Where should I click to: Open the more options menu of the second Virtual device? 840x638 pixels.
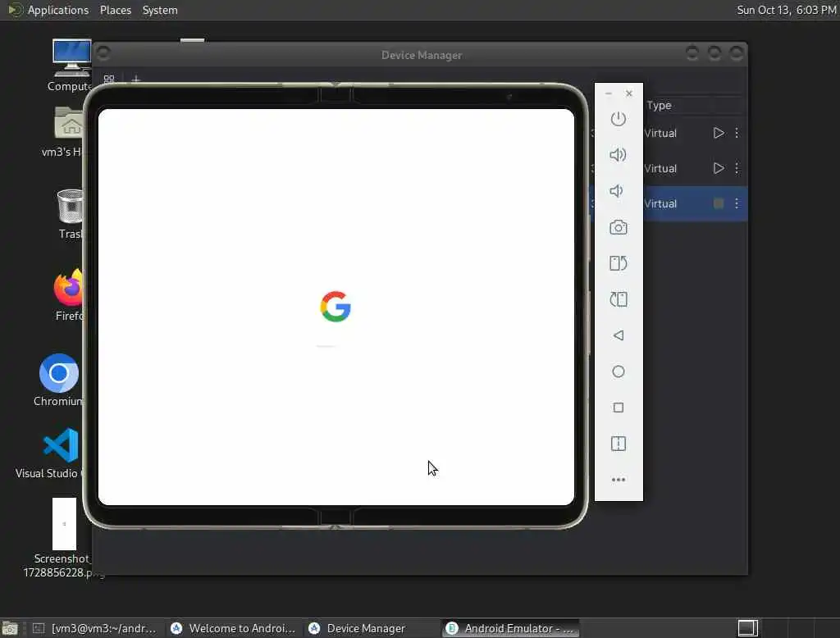[x=737, y=168]
